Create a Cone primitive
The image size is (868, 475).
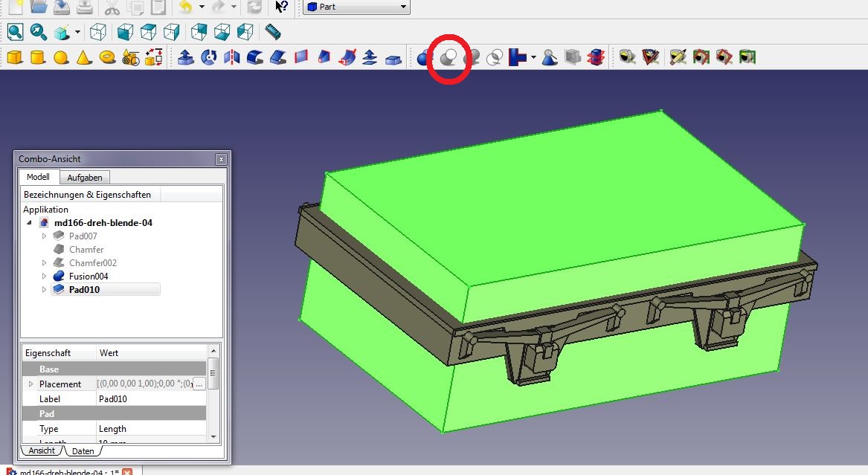(84, 57)
